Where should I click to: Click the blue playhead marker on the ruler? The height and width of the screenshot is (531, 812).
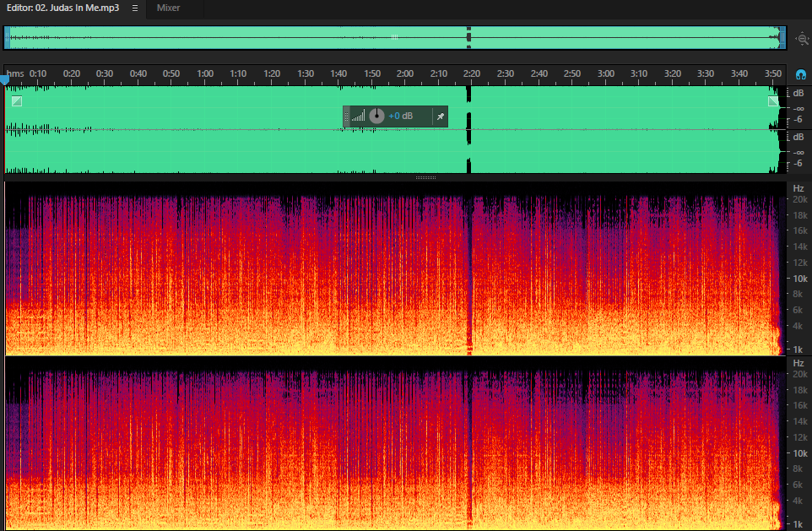coord(5,80)
